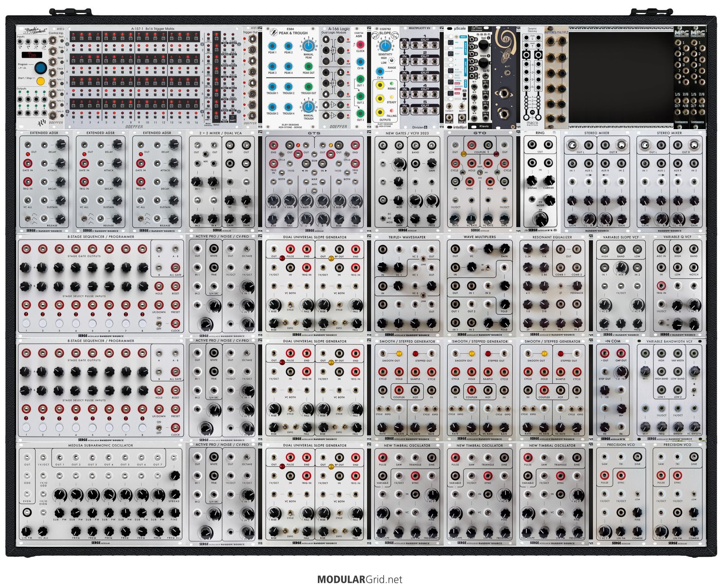Click the red GATE IN jack on leftmost Extended ADSR
The image size is (720, 588).
[x=27, y=163]
